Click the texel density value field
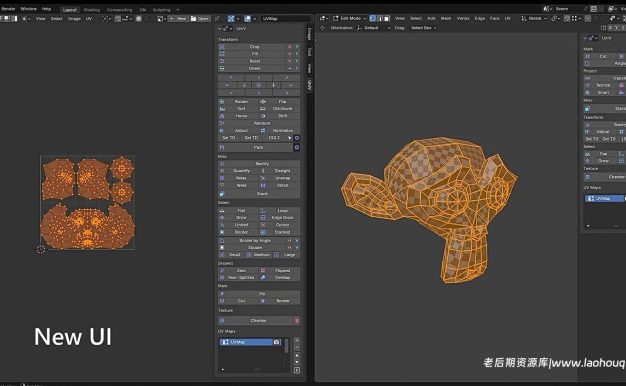The image size is (626, 386). point(275,138)
